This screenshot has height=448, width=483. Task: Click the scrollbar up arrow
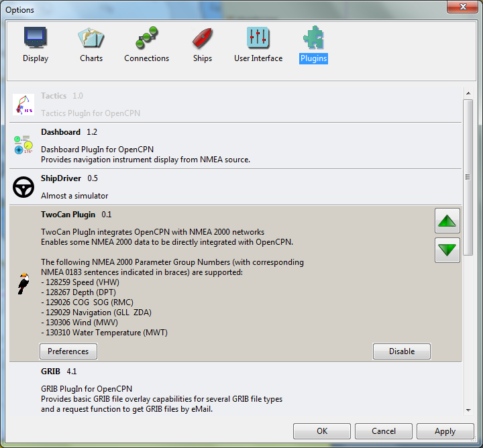click(468, 93)
